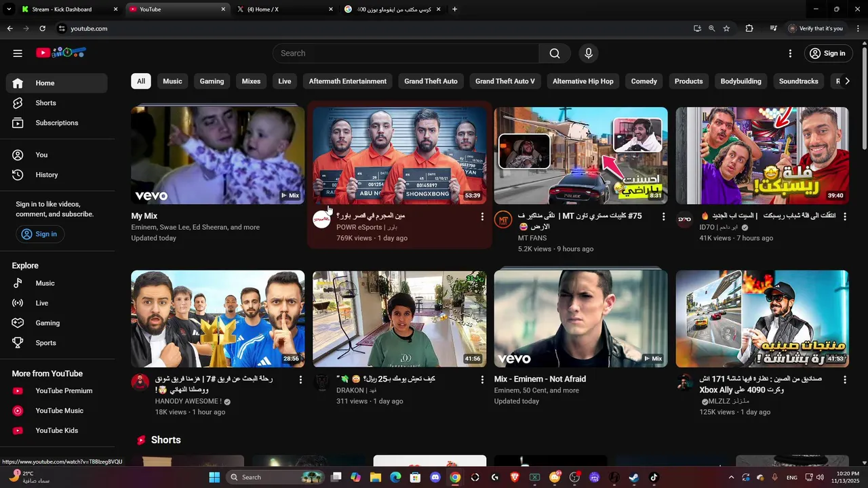The image size is (868, 488).
Task: Open Discord from taskbar
Action: 435,477
